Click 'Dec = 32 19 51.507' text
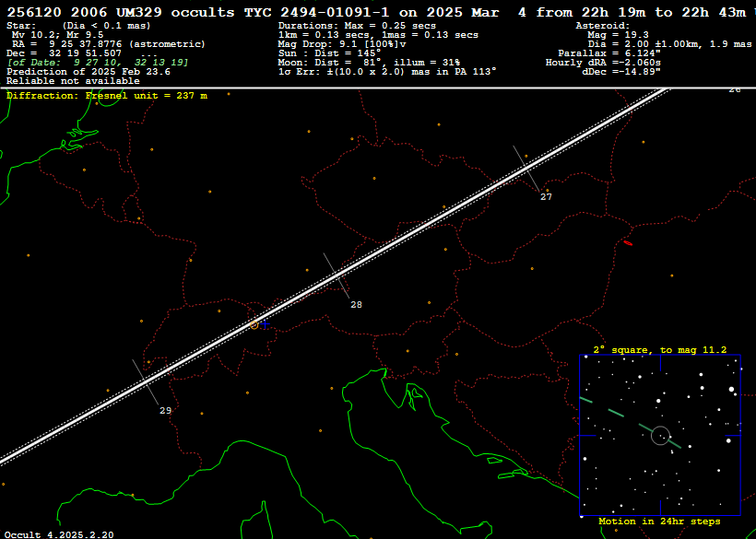Image resolution: width=756 pixels, height=539 pixels. tap(65, 53)
